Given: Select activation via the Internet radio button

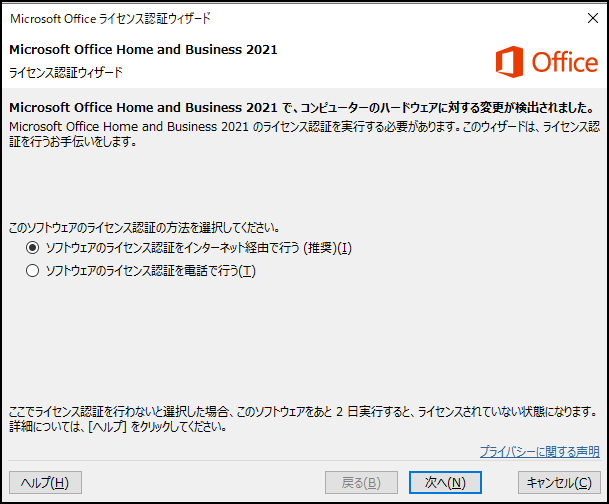Looking at the screenshot, I should pyautogui.click(x=33, y=248).
